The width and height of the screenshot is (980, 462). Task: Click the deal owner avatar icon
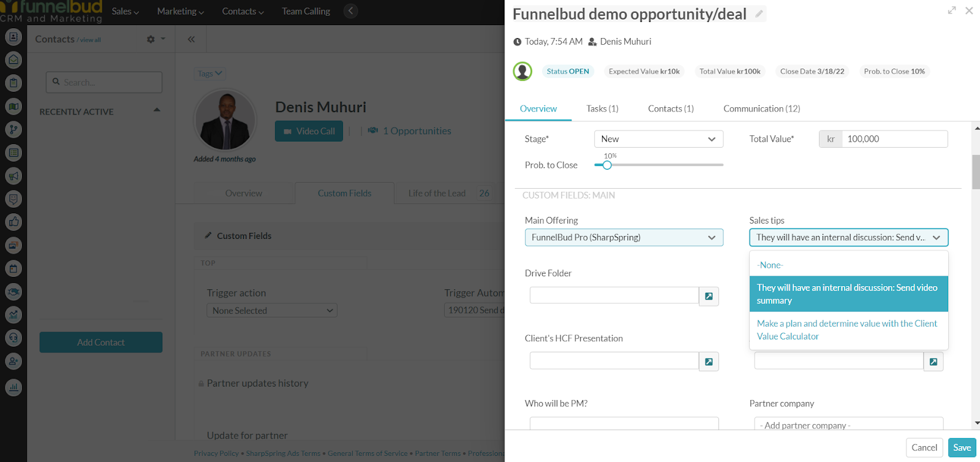(522, 71)
